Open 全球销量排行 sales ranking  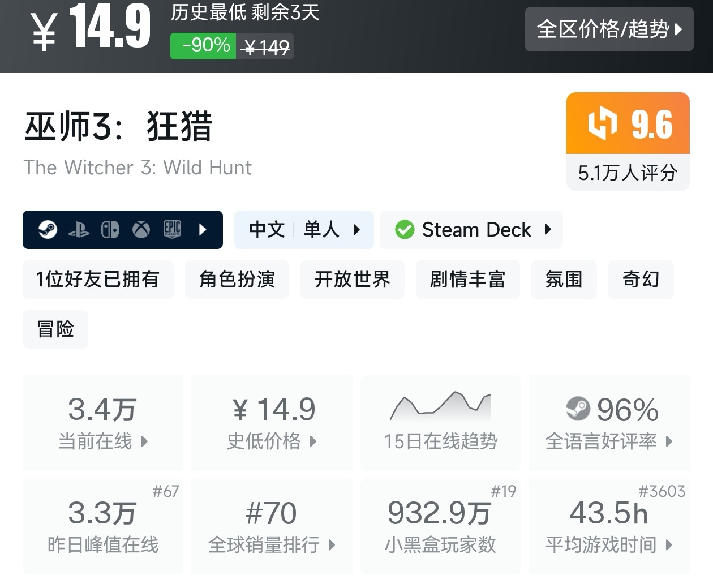coord(272,526)
